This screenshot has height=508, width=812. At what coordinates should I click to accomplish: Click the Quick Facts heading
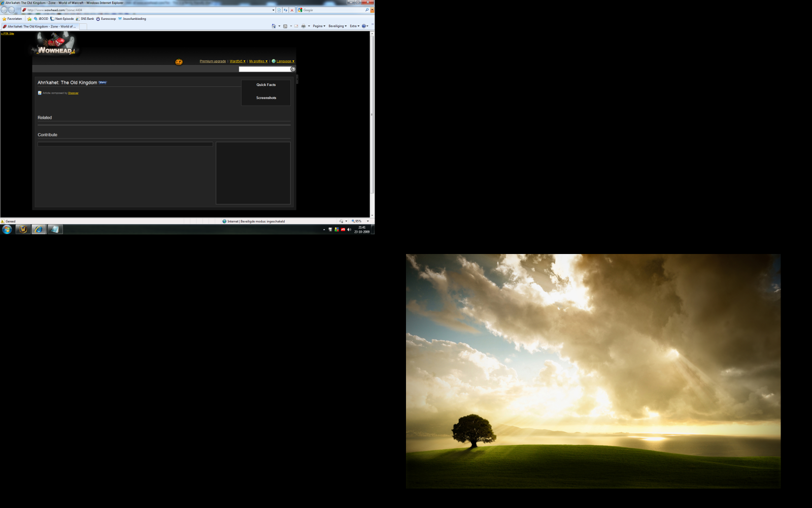pyautogui.click(x=266, y=85)
